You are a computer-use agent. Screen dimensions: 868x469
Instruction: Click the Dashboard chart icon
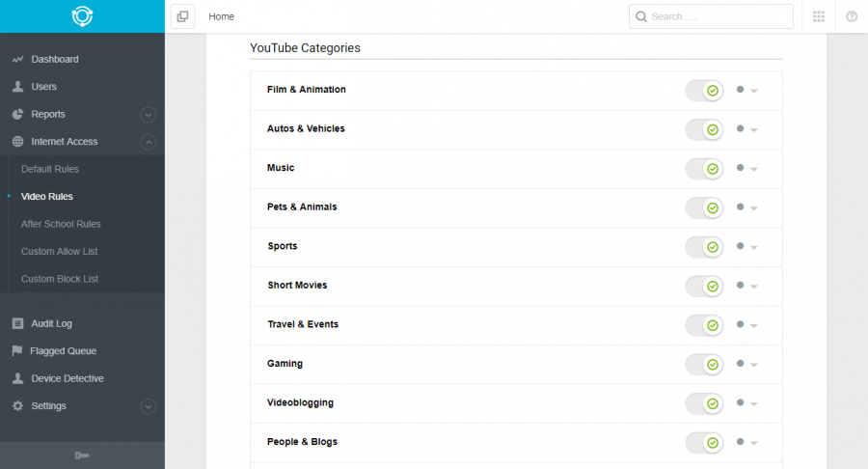(x=17, y=59)
